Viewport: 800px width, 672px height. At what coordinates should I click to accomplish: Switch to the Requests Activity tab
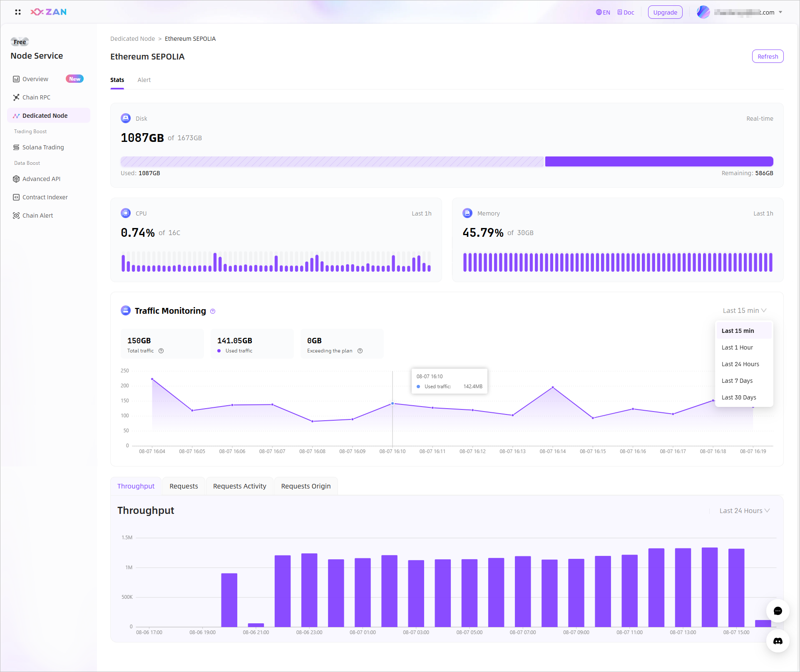(239, 486)
